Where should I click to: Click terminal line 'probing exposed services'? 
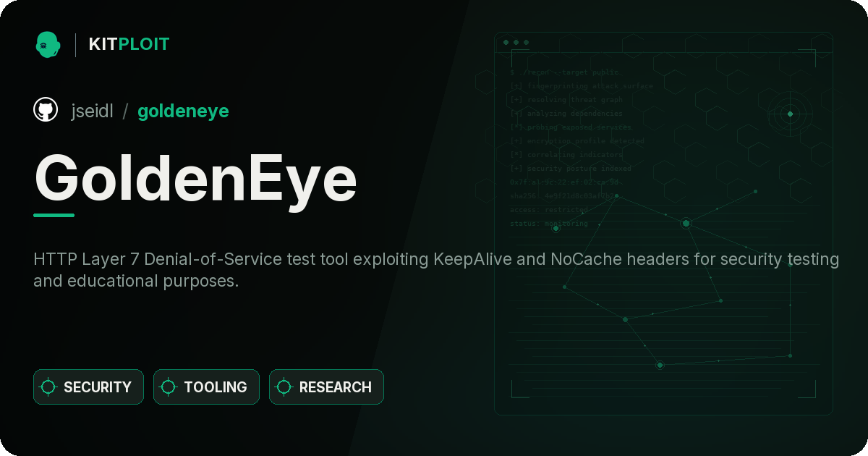571,127
